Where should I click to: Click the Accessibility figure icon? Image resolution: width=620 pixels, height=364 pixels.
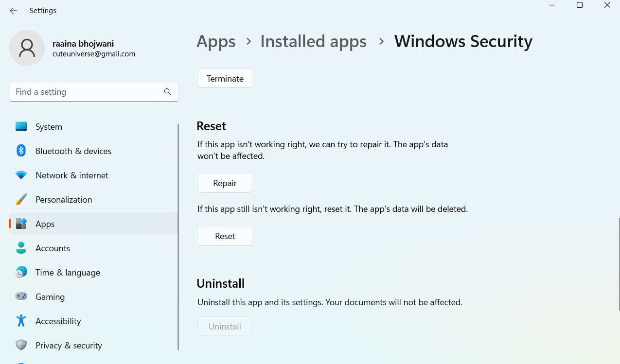(21, 321)
